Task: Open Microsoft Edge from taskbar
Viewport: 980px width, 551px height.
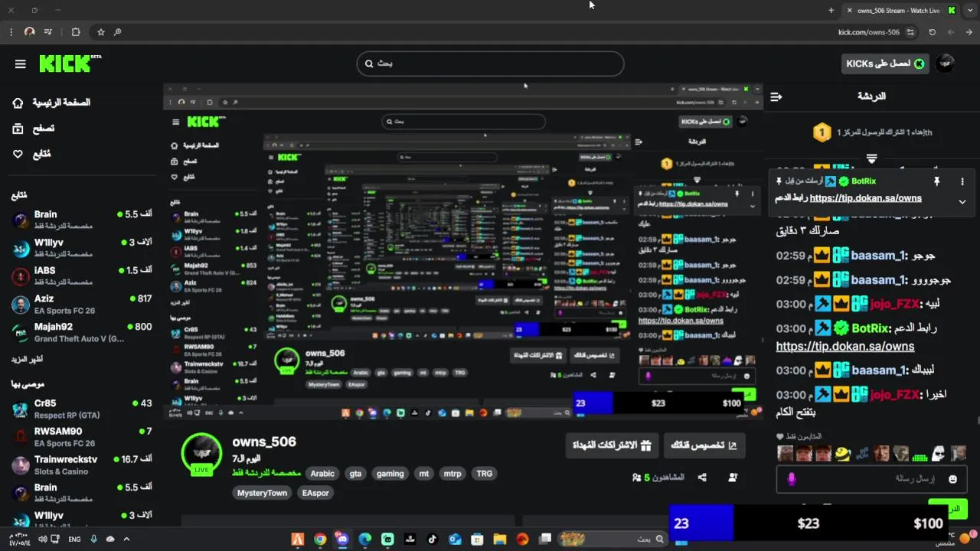Action: [x=365, y=540]
